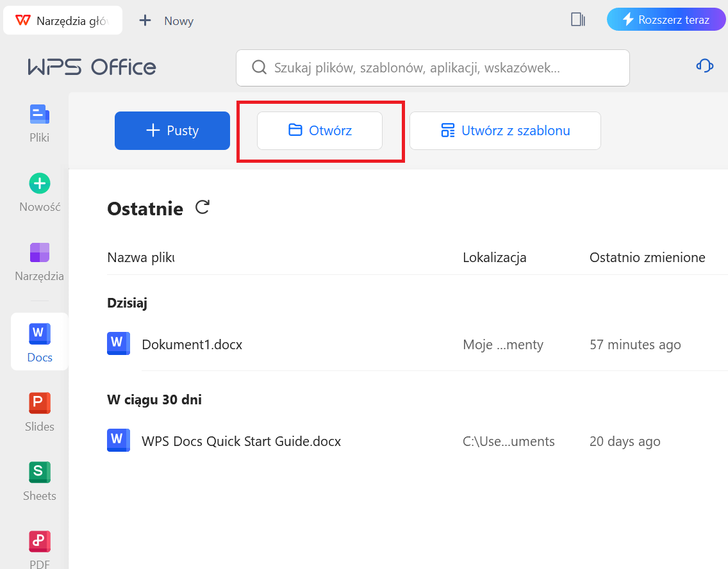Click the plus icon beside Nowy

tap(145, 20)
